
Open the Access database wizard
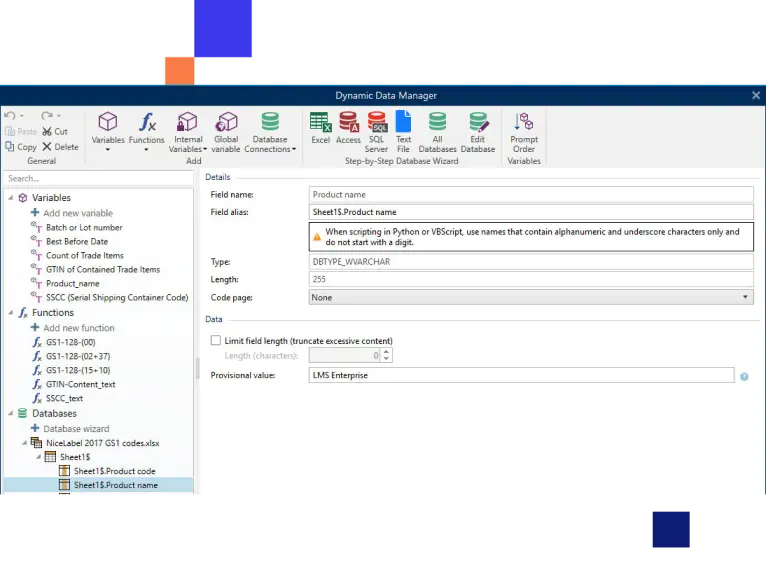click(348, 128)
